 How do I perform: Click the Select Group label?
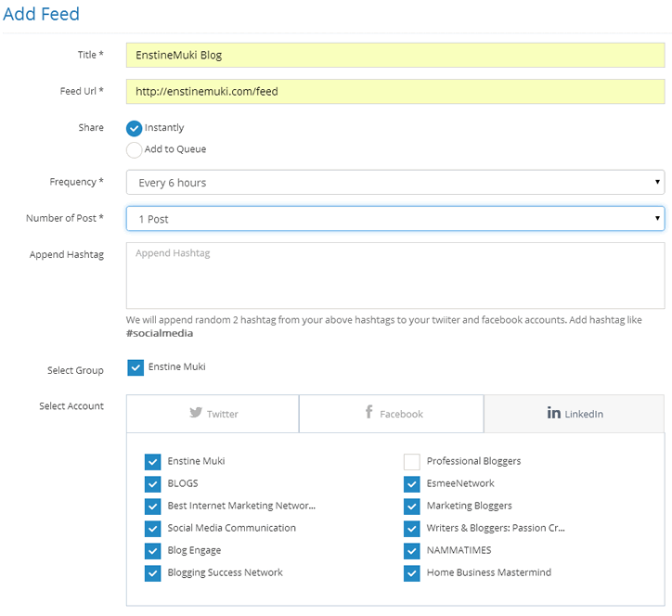pos(75,370)
